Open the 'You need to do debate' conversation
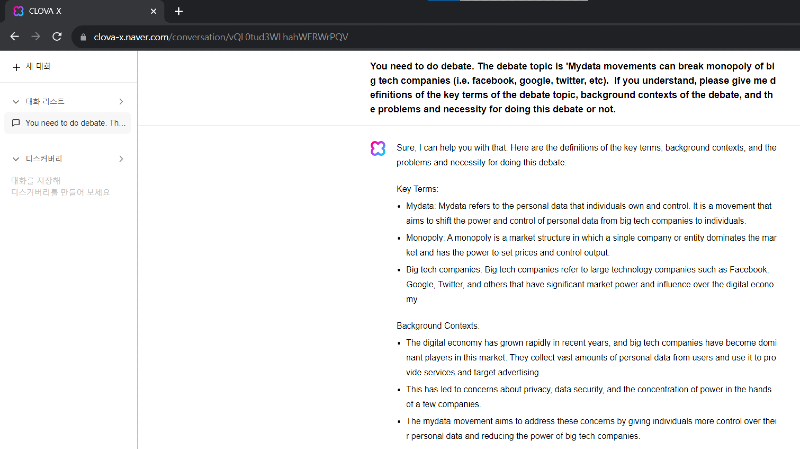This screenshot has width=800, height=449. [67, 123]
